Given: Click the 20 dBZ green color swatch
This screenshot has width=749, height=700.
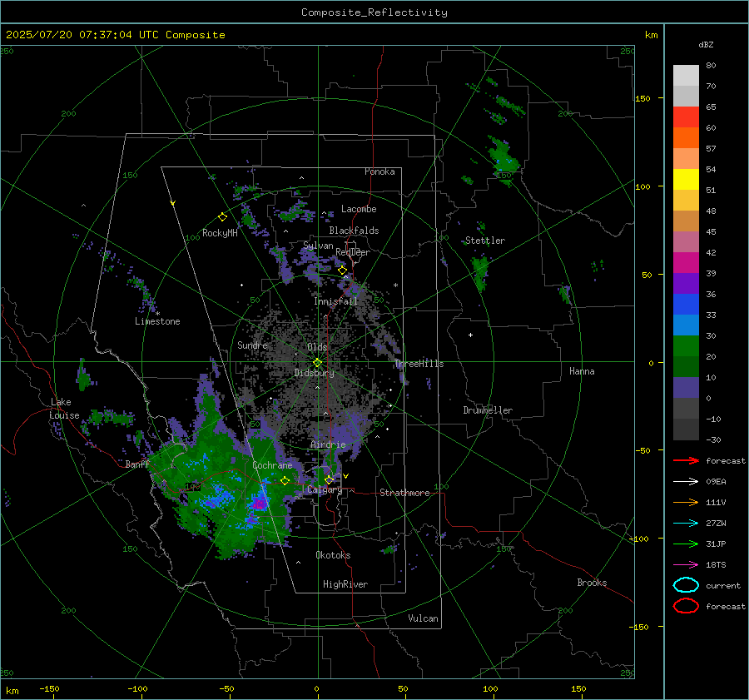Looking at the screenshot, I should [x=686, y=346].
